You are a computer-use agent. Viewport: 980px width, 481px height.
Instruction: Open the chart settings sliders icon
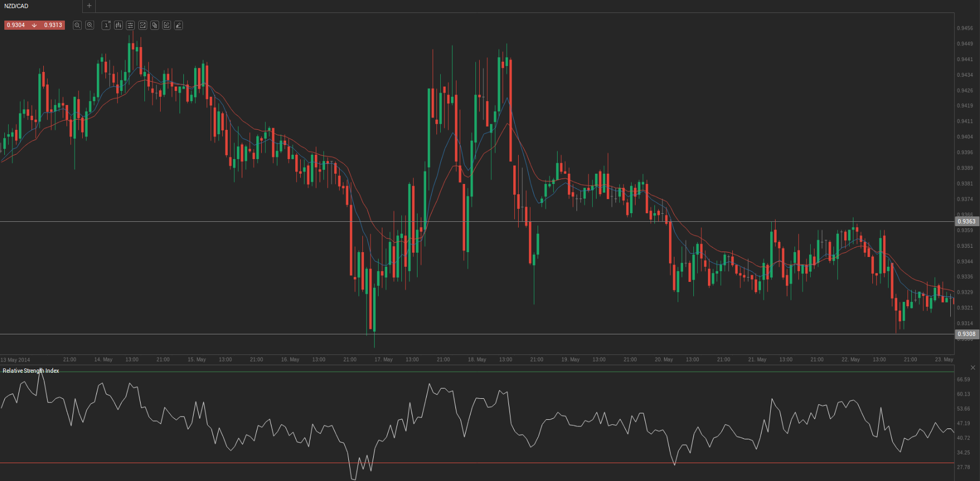130,25
